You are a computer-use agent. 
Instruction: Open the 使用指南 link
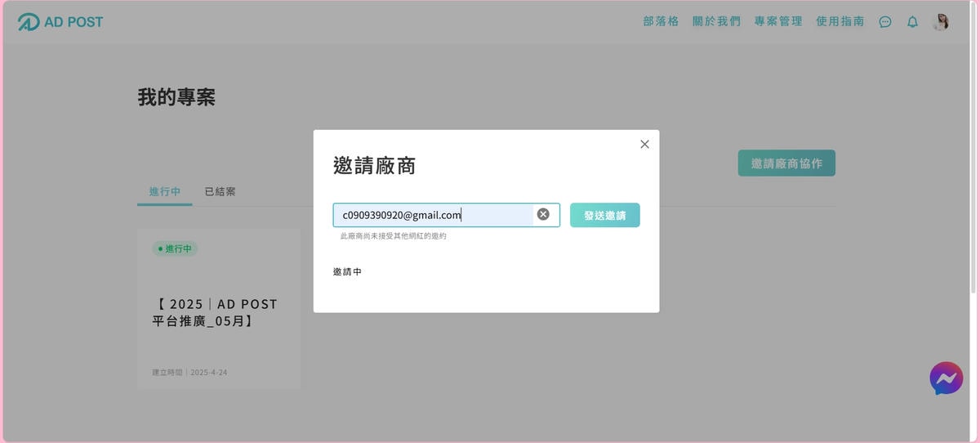coord(840,22)
